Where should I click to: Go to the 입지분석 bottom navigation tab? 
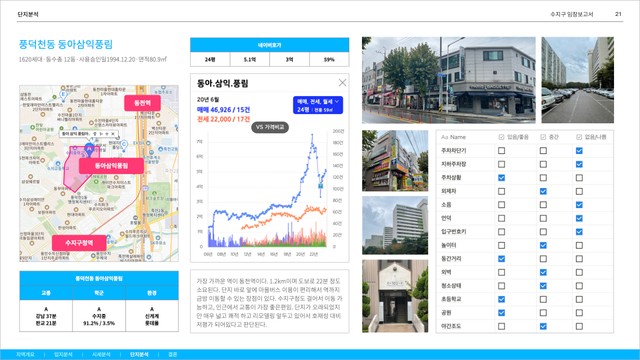(x=63, y=355)
